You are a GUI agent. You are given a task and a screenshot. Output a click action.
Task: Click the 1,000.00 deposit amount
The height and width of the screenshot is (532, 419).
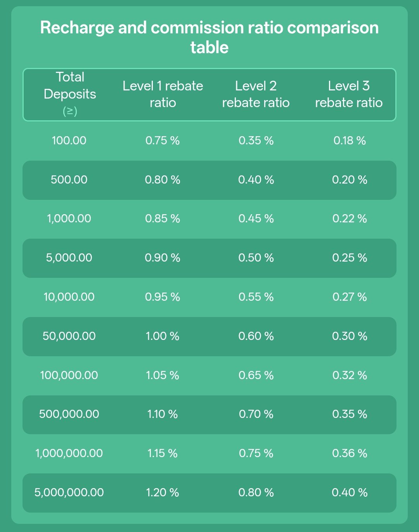[69, 218]
